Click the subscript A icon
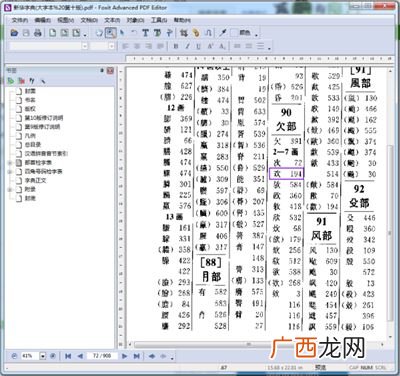Viewport: 400px width, 376px height. point(222,46)
